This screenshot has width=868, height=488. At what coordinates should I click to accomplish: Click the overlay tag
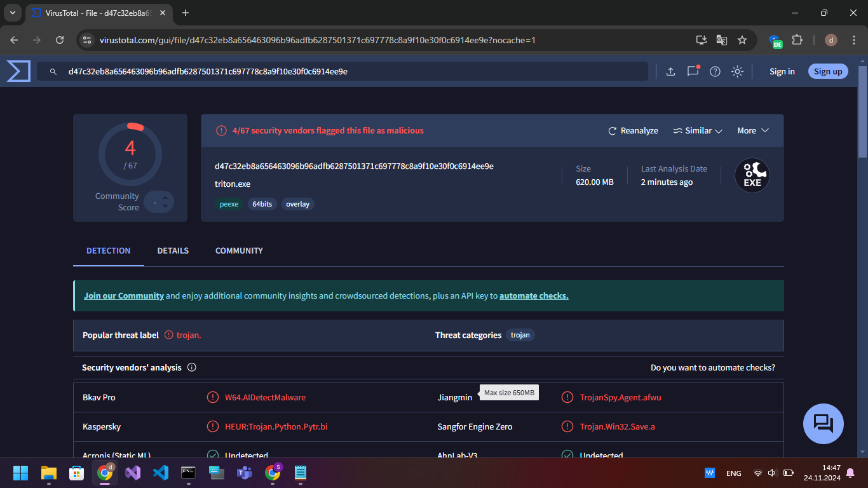(298, 204)
